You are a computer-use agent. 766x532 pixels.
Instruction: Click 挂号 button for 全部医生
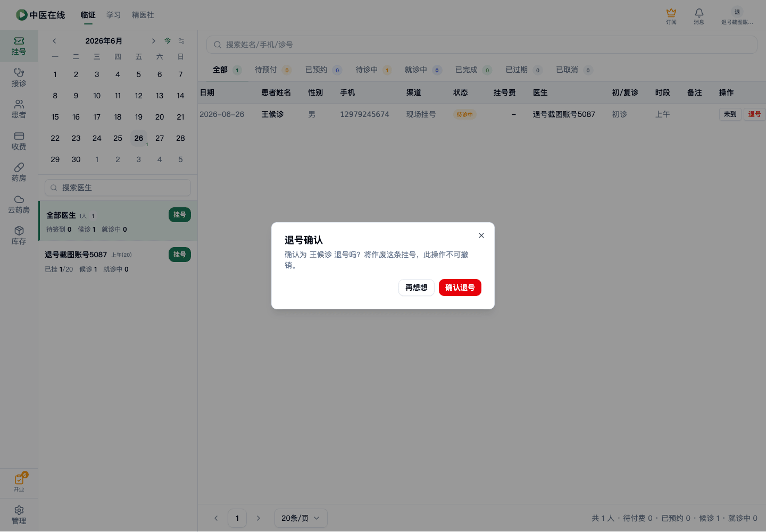[x=180, y=215]
